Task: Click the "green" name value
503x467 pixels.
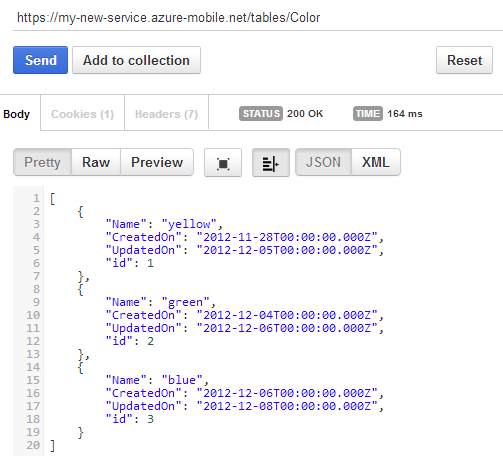Action: (185, 302)
